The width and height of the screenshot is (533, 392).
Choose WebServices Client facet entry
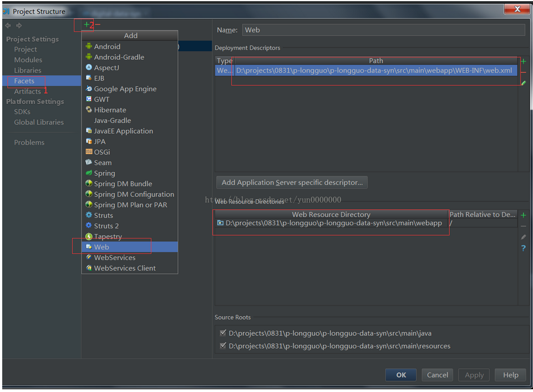coord(130,268)
